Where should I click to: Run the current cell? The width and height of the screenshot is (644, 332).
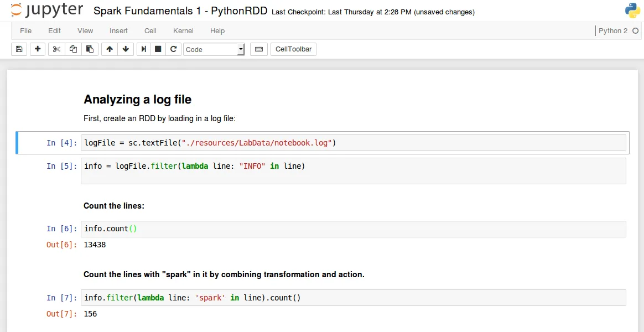pyautogui.click(x=144, y=49)
